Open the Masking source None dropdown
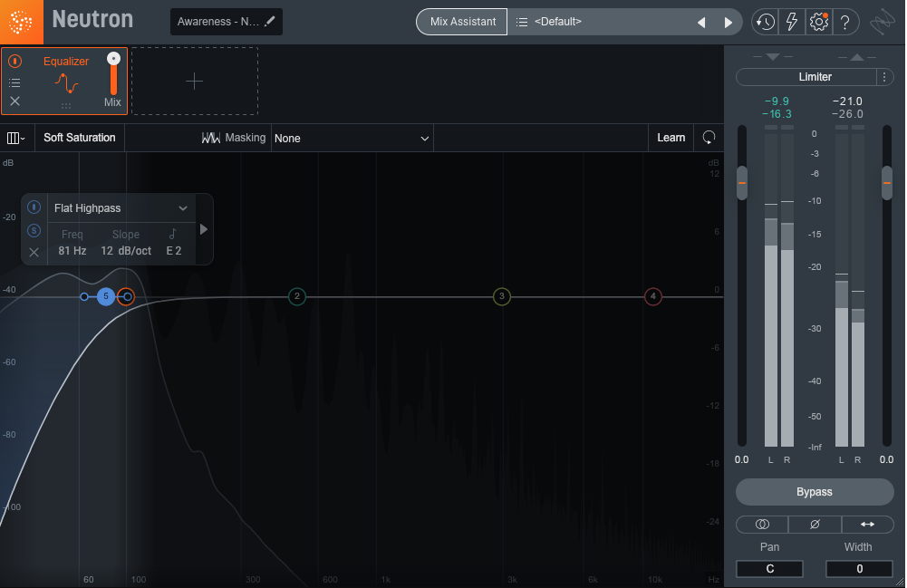This screenshot has height=588, width=907. click(x=352, y=139)
